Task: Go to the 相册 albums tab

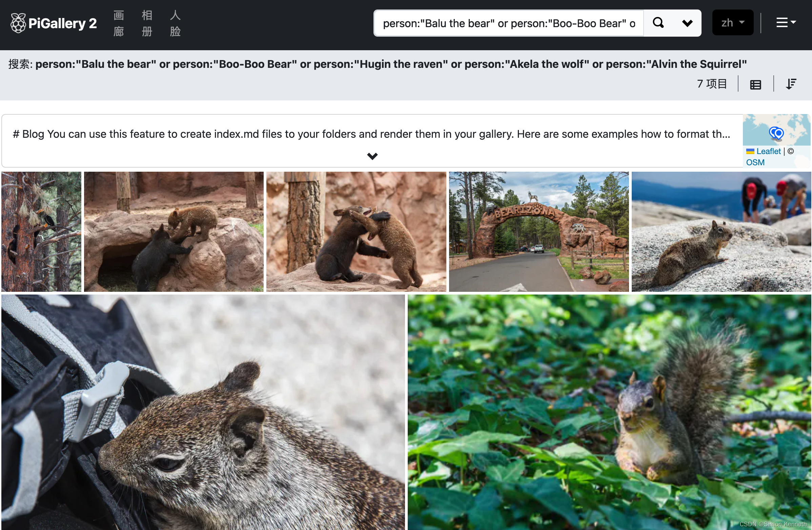Action: point(147,23)
